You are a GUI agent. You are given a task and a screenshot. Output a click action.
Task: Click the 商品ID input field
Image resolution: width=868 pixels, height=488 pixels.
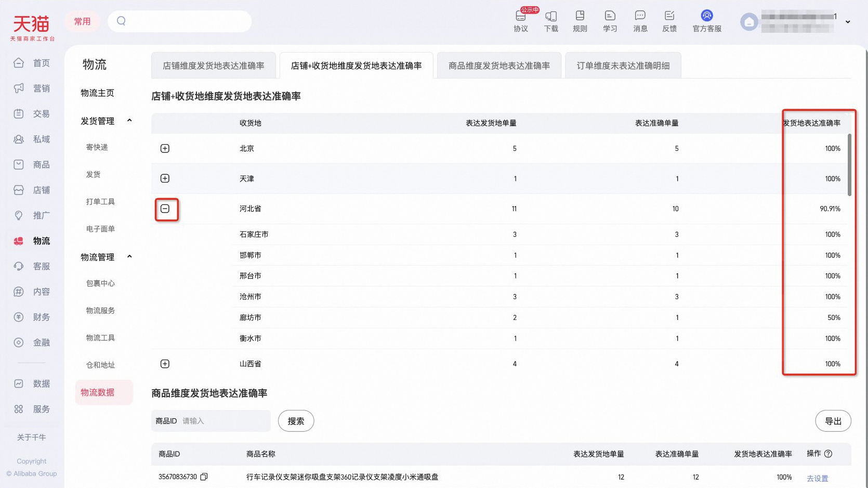[x=211, y=421]
